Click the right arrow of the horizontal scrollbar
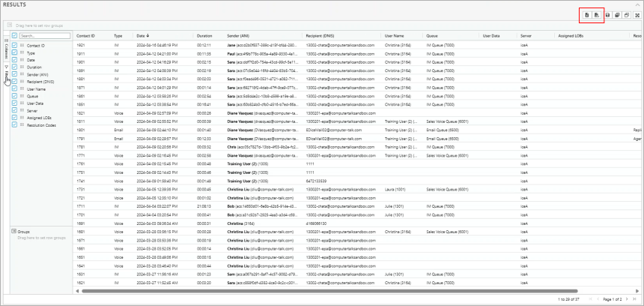The height and width of the screenshot is (306, 644). pyautogui.click(x=637, y=290)
